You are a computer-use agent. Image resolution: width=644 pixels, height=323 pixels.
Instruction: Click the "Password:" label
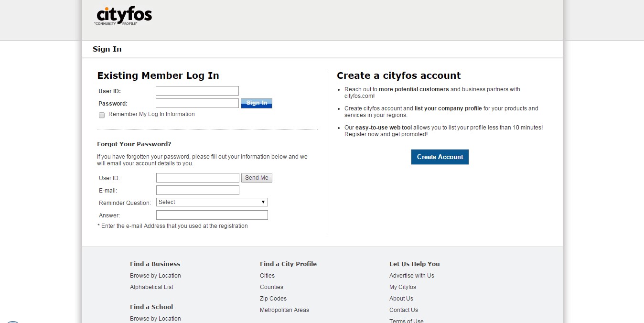point(113,104)
